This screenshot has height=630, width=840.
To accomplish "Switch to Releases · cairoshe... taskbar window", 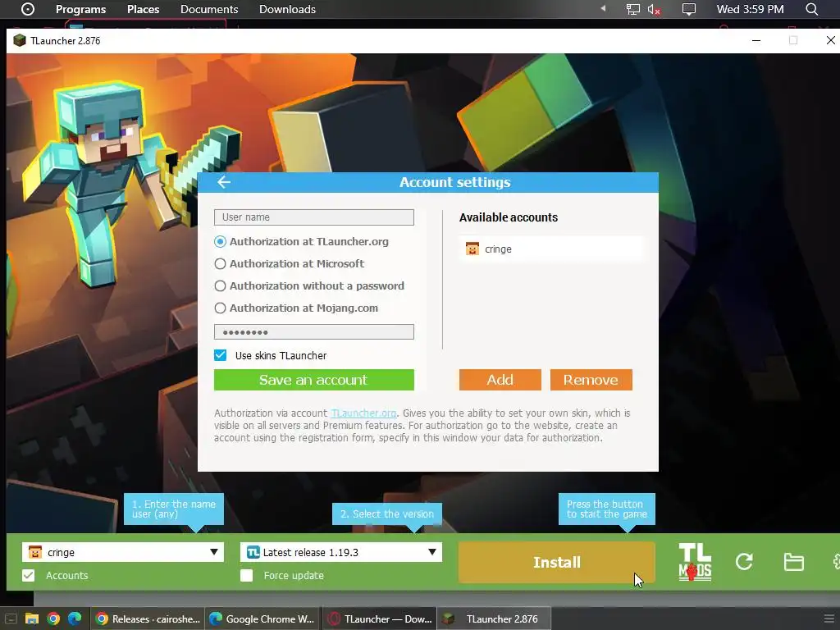I will click(x=148, y=619).
